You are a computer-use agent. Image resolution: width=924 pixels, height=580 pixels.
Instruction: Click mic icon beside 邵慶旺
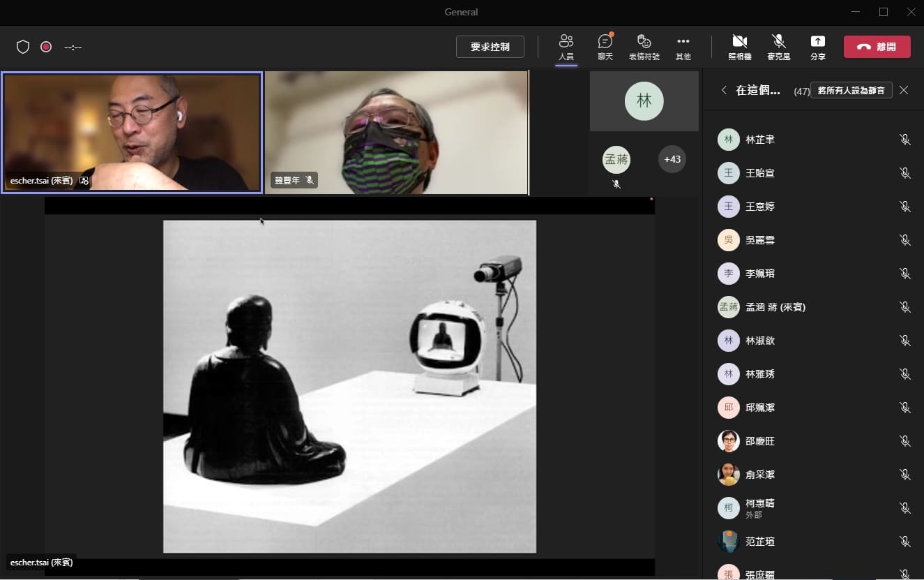click(904, 441)
